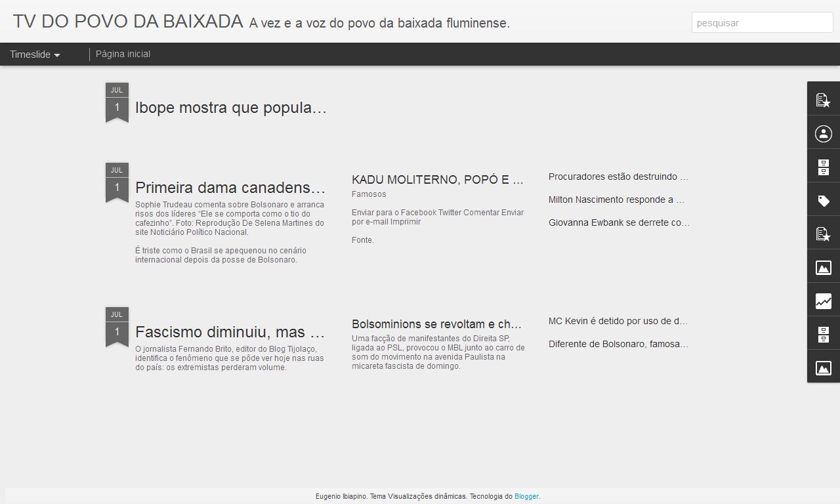
Task: Open the topmost featured posts star gadget
Action: [823, 100]
